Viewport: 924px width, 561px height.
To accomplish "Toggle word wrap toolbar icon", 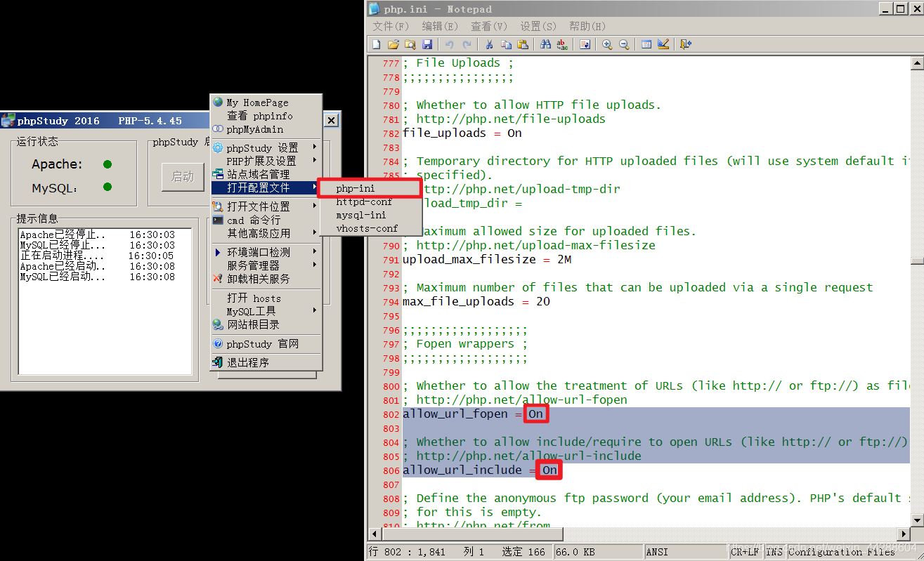I will (585, 44).
